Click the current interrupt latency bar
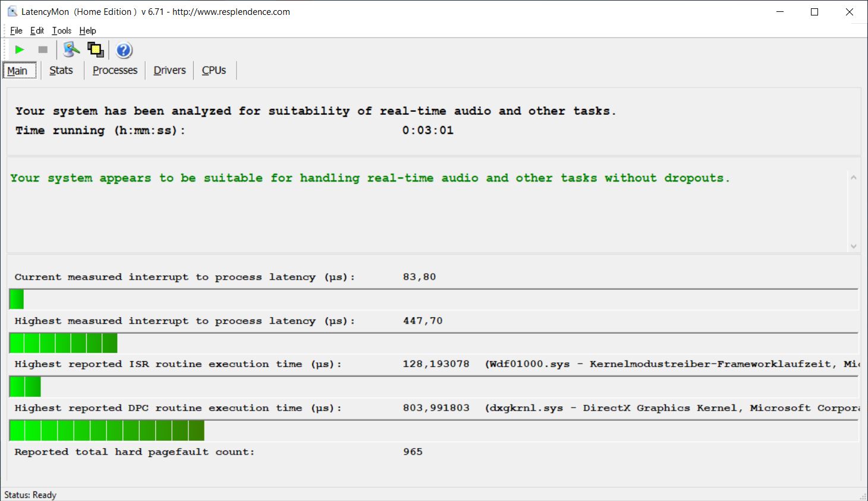This screenshot has width=868, height=501. (433, 299)
